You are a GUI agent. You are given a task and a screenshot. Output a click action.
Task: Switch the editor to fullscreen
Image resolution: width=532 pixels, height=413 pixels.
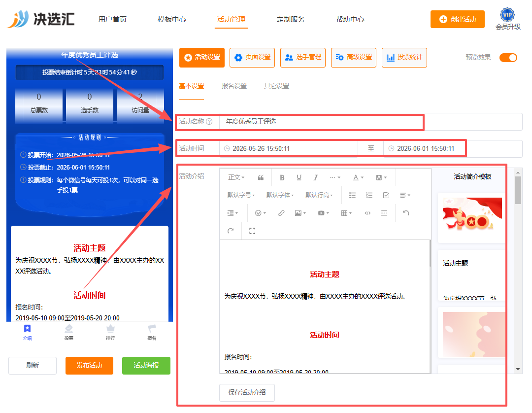(252, 231)
